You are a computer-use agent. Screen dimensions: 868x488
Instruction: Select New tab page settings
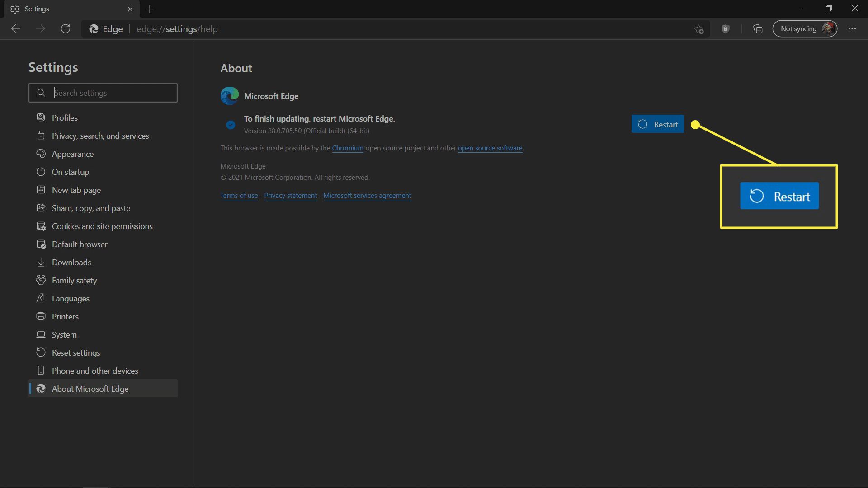(103, 190)
